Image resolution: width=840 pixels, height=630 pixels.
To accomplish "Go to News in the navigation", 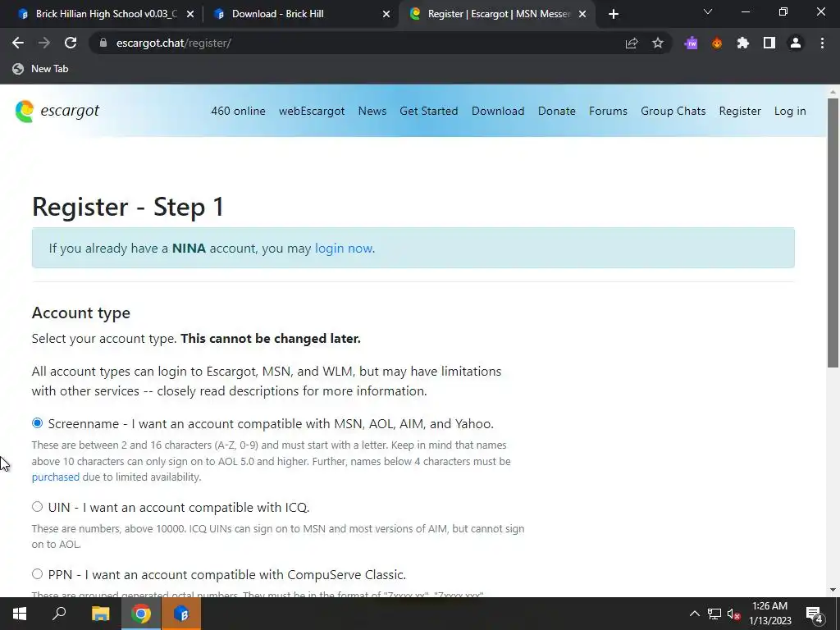I will (x=372, y=111).
